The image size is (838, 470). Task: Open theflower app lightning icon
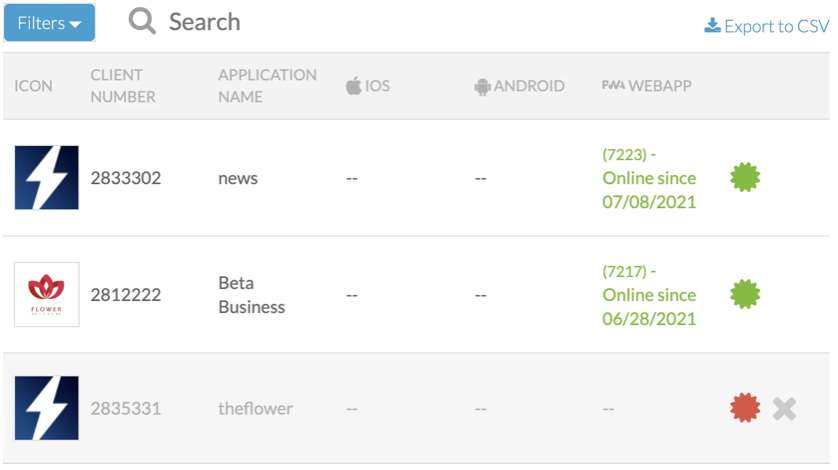(47, 408)
